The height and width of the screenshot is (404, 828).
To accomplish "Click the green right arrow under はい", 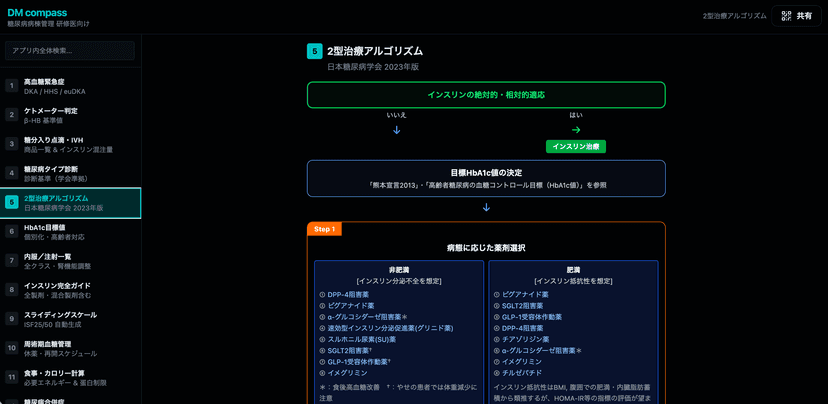I will (x=576, y=130).
